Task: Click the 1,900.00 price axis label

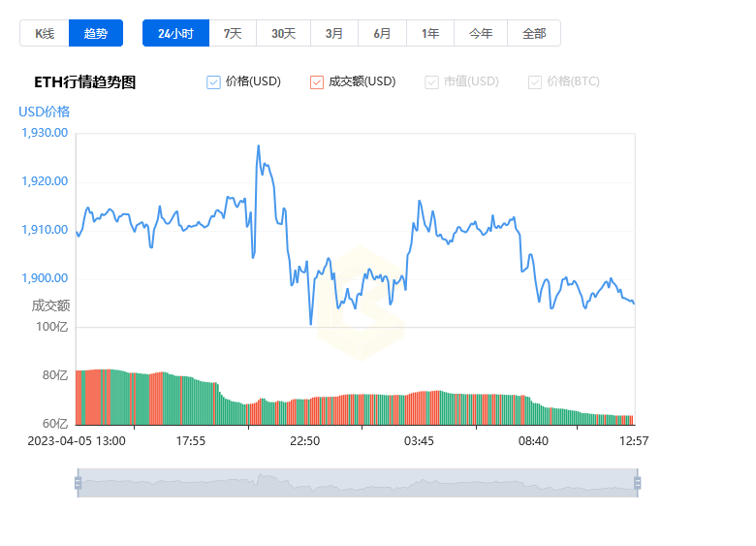Action: pyautogui.click(x=45, y=278)
